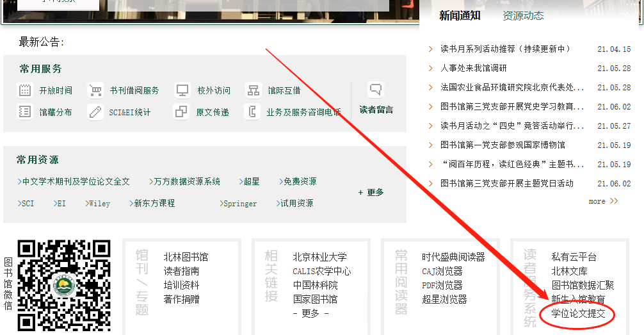Open 人事处来我馆调研 news item

click(x=473, y=68)
